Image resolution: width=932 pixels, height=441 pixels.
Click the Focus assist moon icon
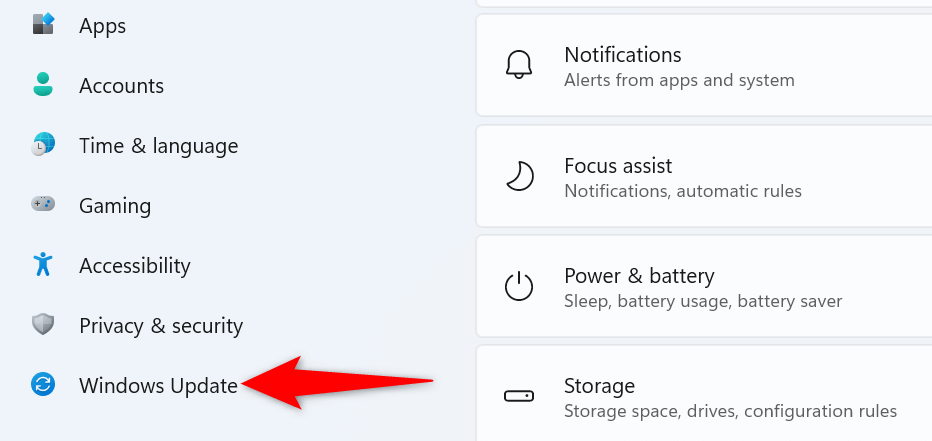click(x=518, y=177)
